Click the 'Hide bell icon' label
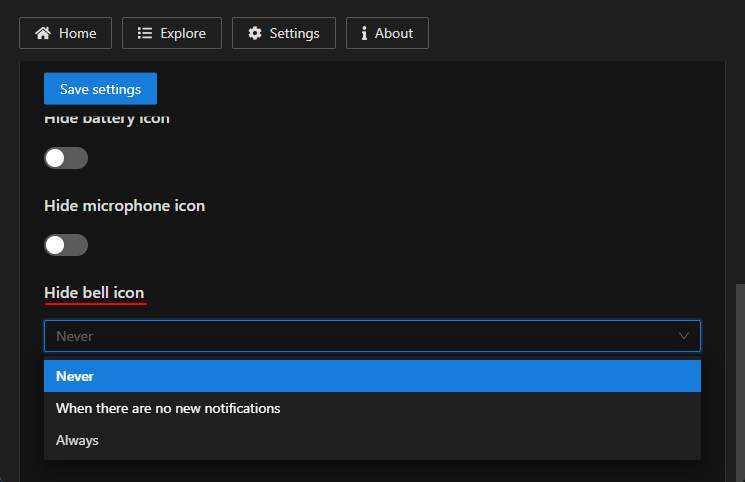This screenshot has height=482, width=745. pos(94,292)
